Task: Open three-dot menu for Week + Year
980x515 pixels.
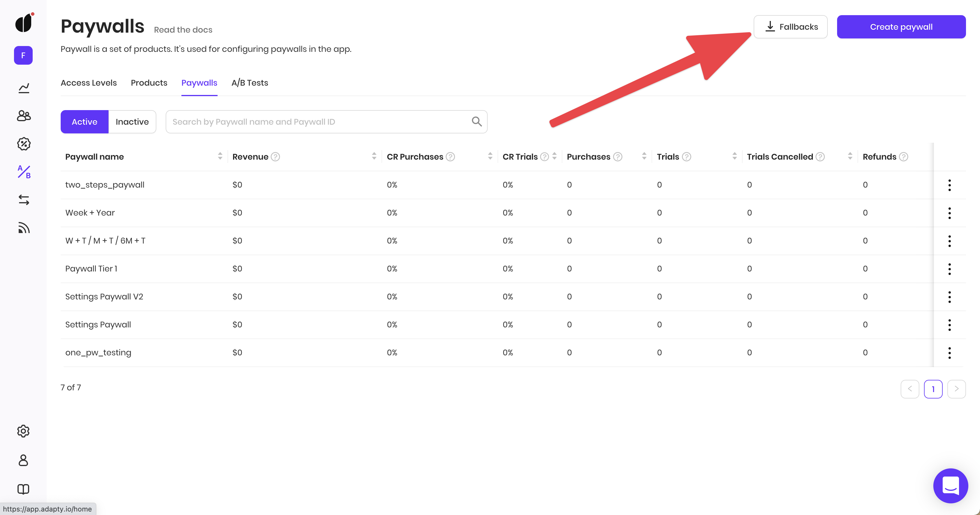Action: (949, 213)
